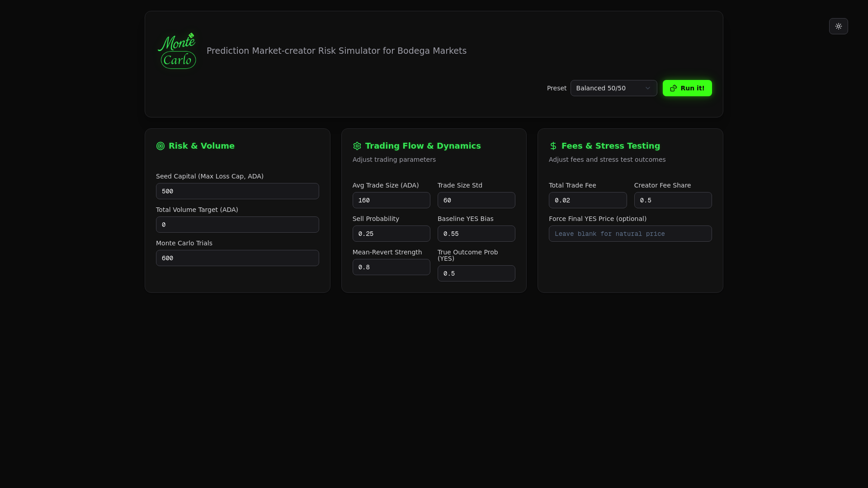The width and height of the screenshot is (868, 488).
Task: Click 'Adjust fees and stress test outcomes' text
Action: (x=607, y=160)
